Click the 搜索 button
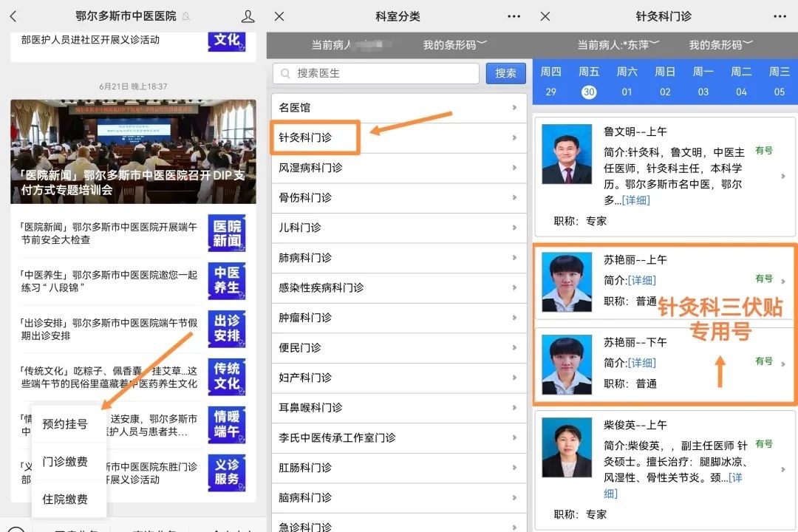This screenshot has width=798, height=532. pyautogui.click(x=505, y=73)
